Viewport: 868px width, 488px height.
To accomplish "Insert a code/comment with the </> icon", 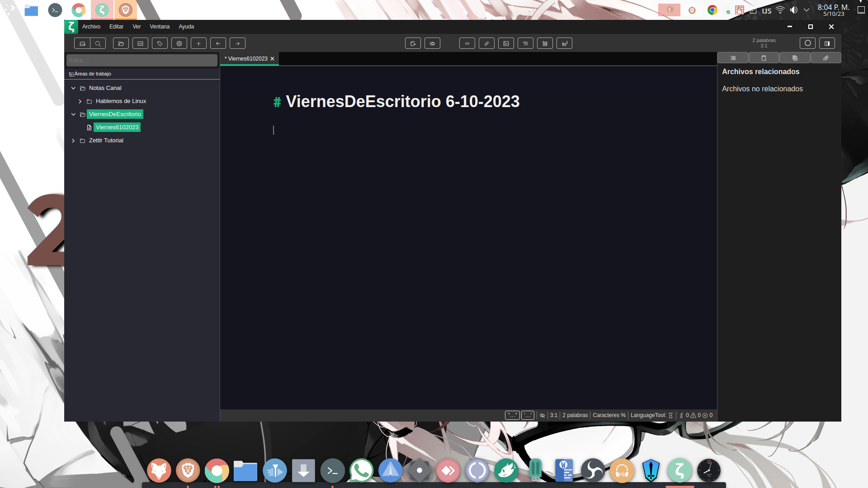I will [467, 43].
